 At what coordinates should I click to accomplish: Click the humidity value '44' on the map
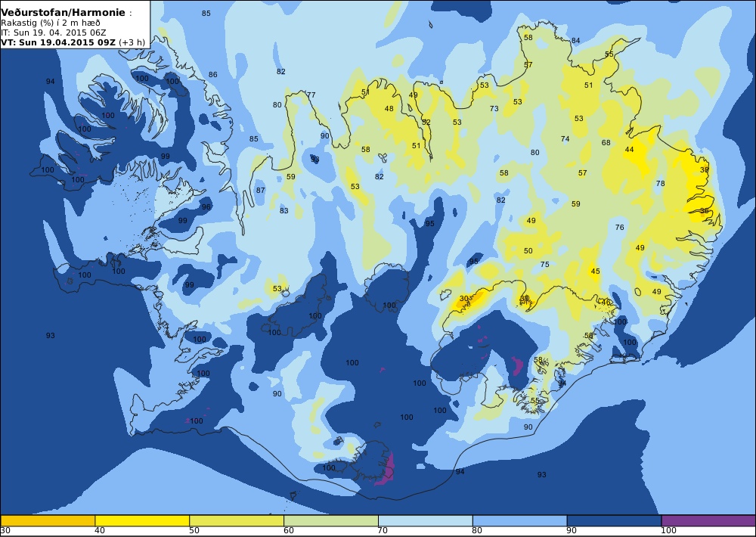(629, 150)
